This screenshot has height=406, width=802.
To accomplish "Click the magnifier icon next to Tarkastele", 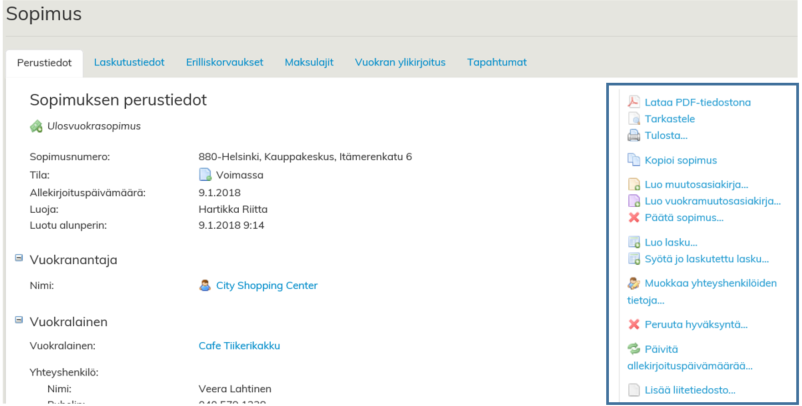I will (633, 119).
